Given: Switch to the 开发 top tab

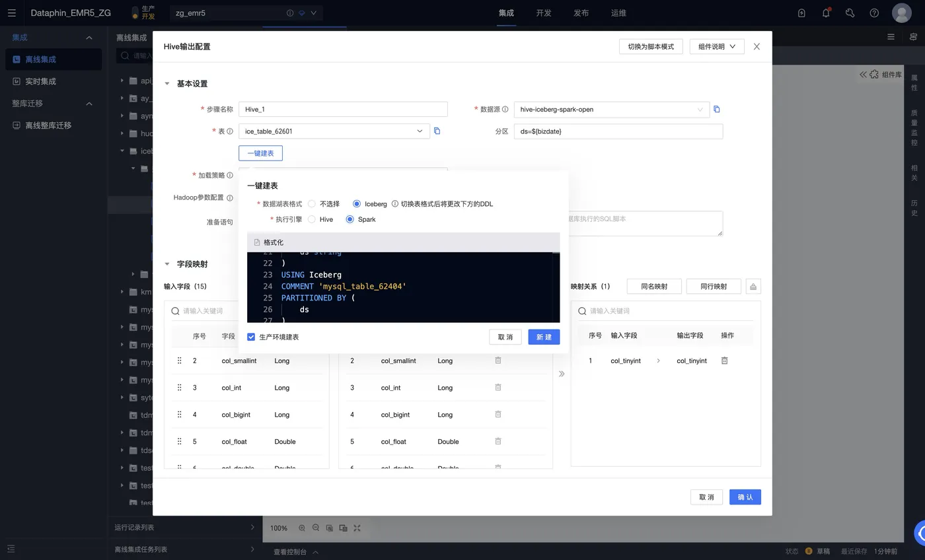Looking at the screenshot, I should point(544,13).
